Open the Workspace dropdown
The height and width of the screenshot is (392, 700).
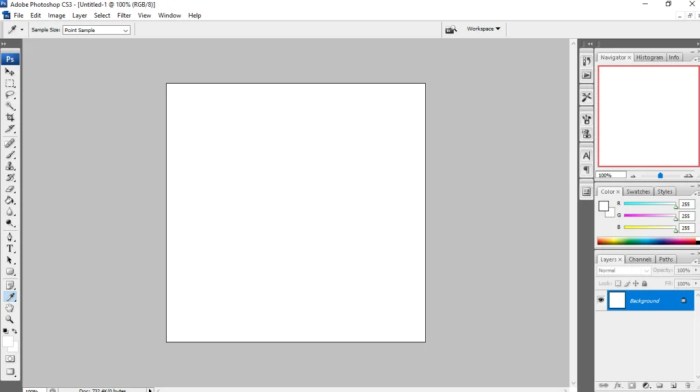pyautogui.click(x=483, y=29)
